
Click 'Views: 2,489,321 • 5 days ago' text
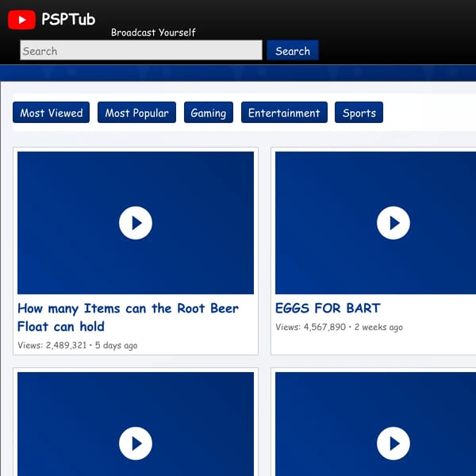click(78, 345)
